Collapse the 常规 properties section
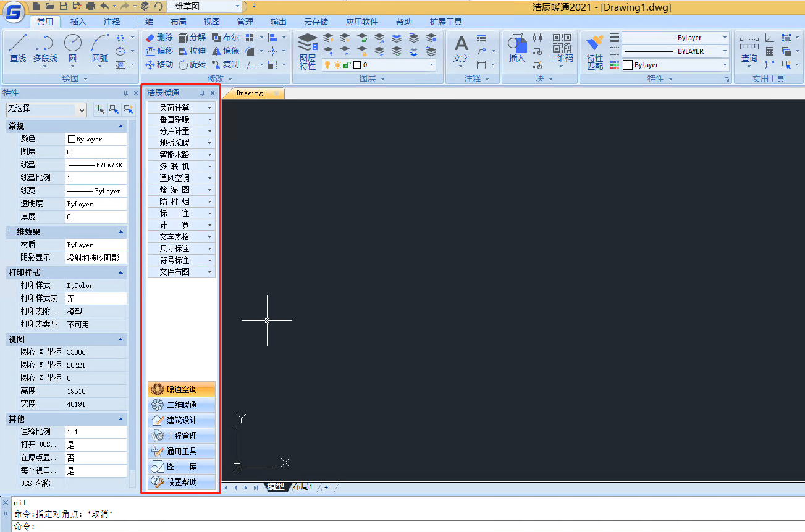Image resolution: width=805 pixels, height=532 pixels. pos(121,126)
